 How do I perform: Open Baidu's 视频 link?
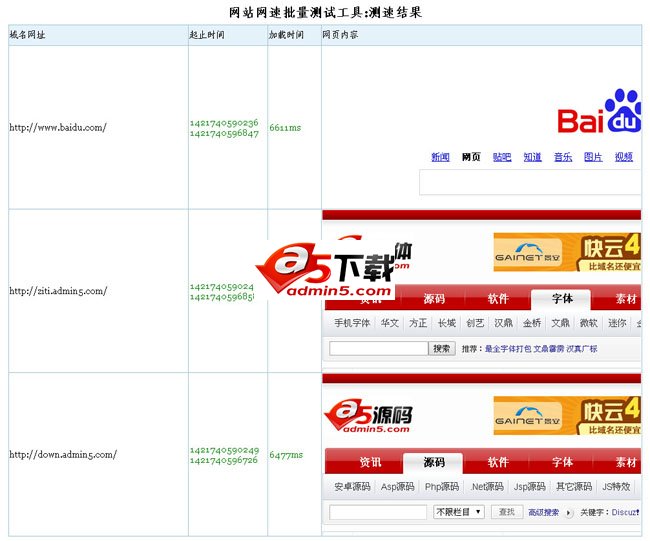[624, 157]
